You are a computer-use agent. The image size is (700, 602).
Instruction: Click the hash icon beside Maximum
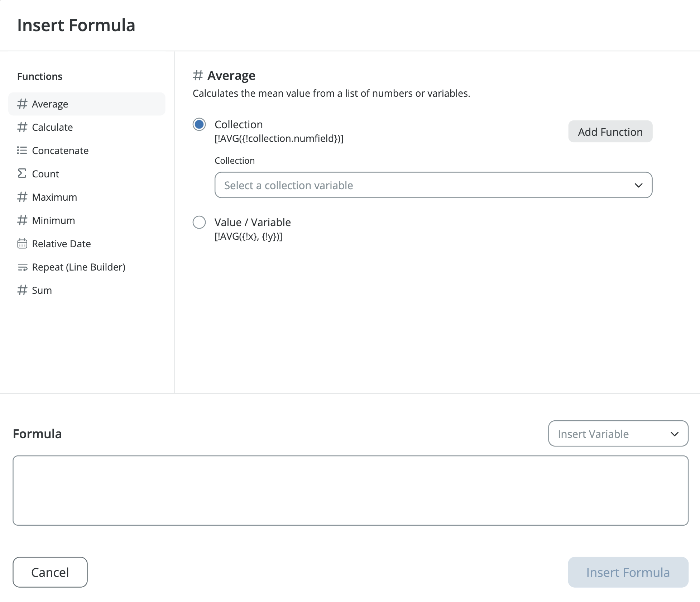click(22, 197)
